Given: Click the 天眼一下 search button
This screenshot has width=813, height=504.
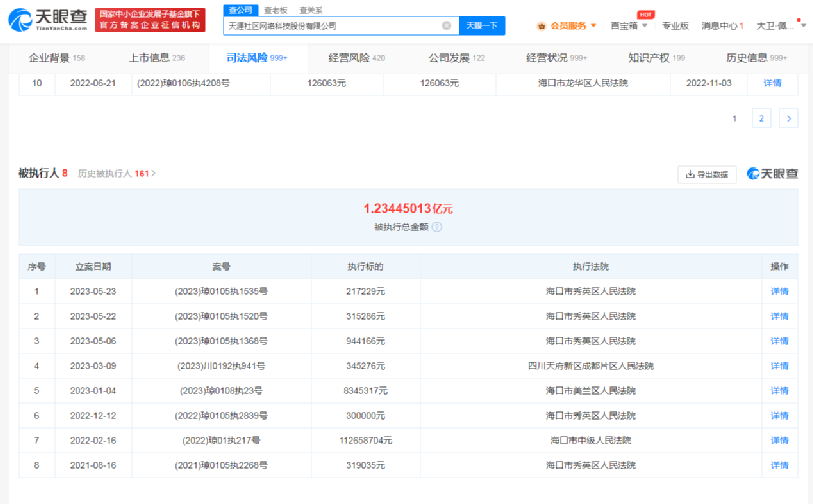Looking at the screenshot, I should tap(482, 25).
